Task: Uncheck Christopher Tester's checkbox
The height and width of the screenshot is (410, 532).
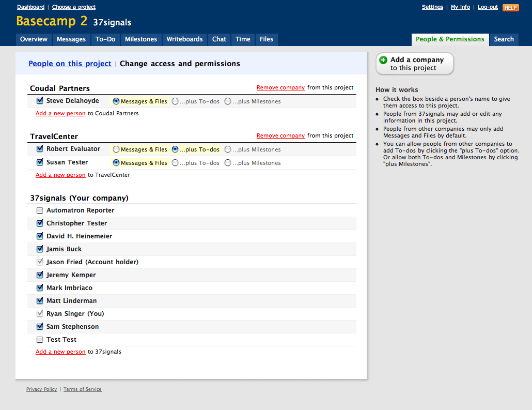Action: pyautogui.click(x=40, y=223)
